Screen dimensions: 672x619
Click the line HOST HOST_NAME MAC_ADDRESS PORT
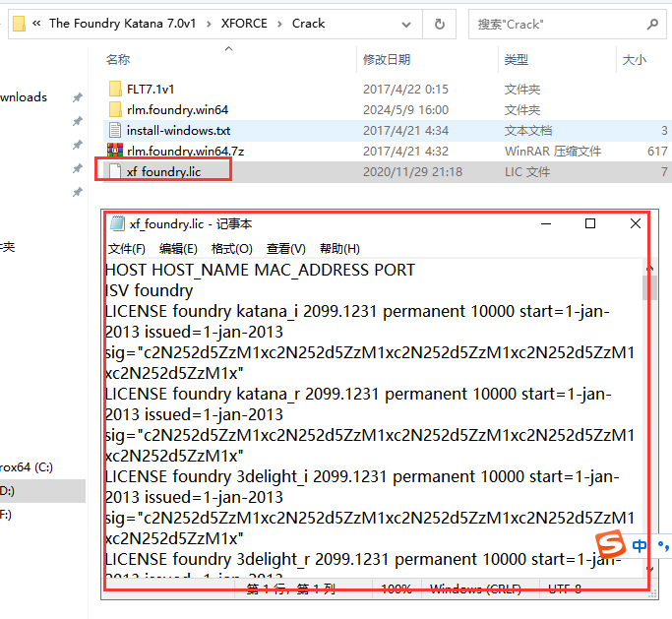[260, 270]
